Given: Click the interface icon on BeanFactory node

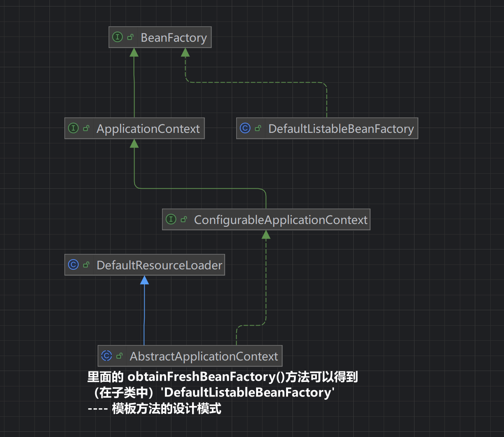Looking at the screenshot, I should pos(117,37).
